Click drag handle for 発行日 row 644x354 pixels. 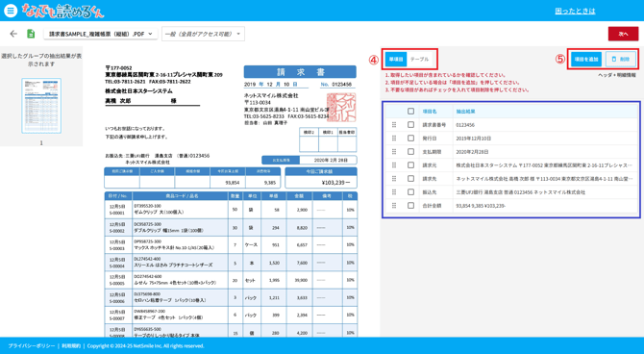pyautogui.click(x=394, y=139)
